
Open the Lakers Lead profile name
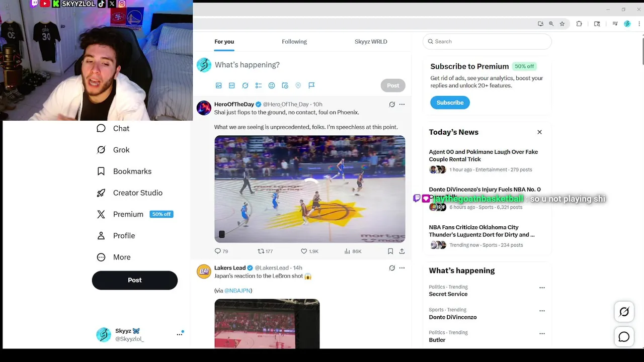coord(230,268)
